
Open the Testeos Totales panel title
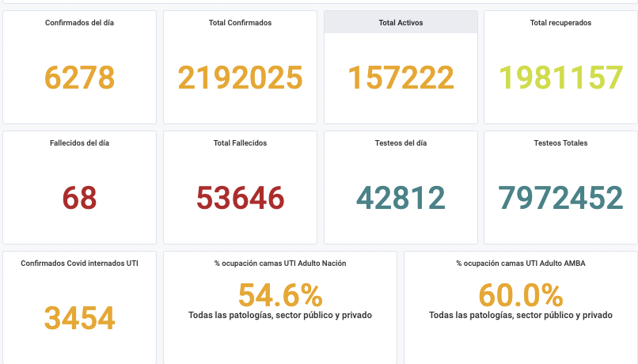pyautogui.click(x=560, y=143)
